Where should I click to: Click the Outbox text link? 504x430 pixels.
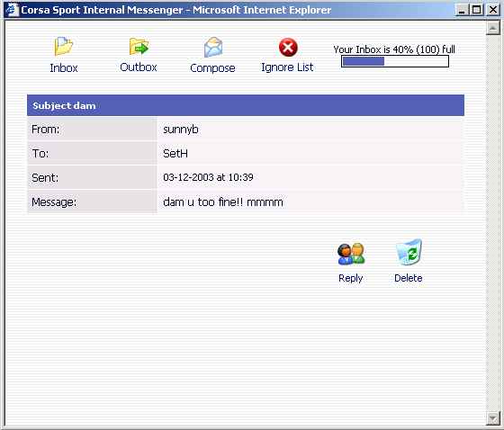[x=139, y=67]
